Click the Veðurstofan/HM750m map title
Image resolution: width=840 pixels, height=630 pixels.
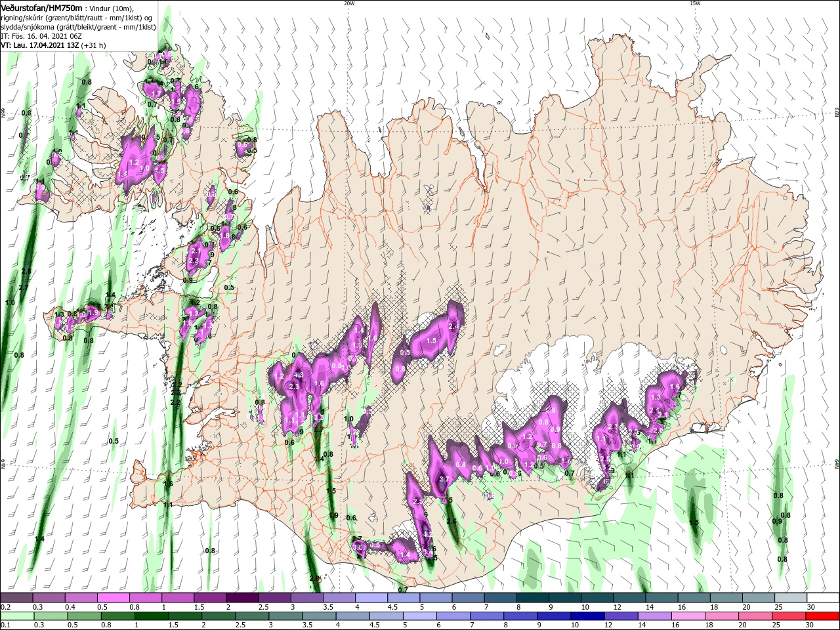[41, 8]
